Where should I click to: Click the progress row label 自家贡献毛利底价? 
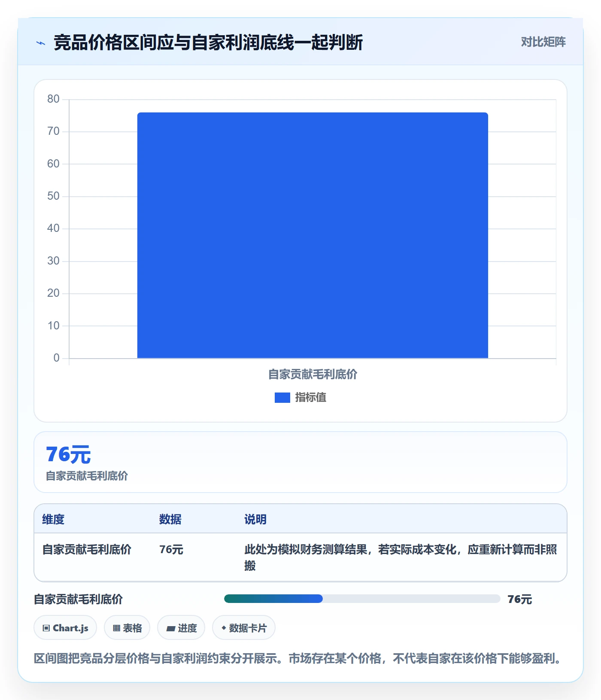[78, 599]
